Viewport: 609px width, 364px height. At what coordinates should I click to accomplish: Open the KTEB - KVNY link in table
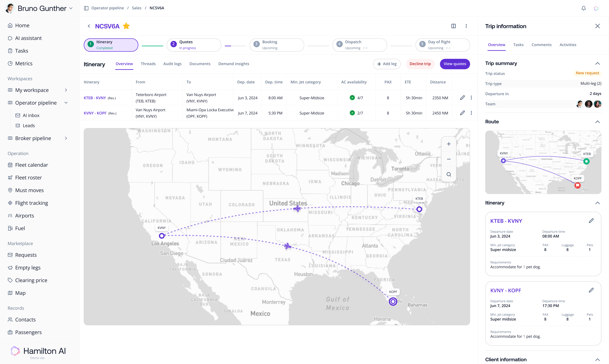[95, 98]
